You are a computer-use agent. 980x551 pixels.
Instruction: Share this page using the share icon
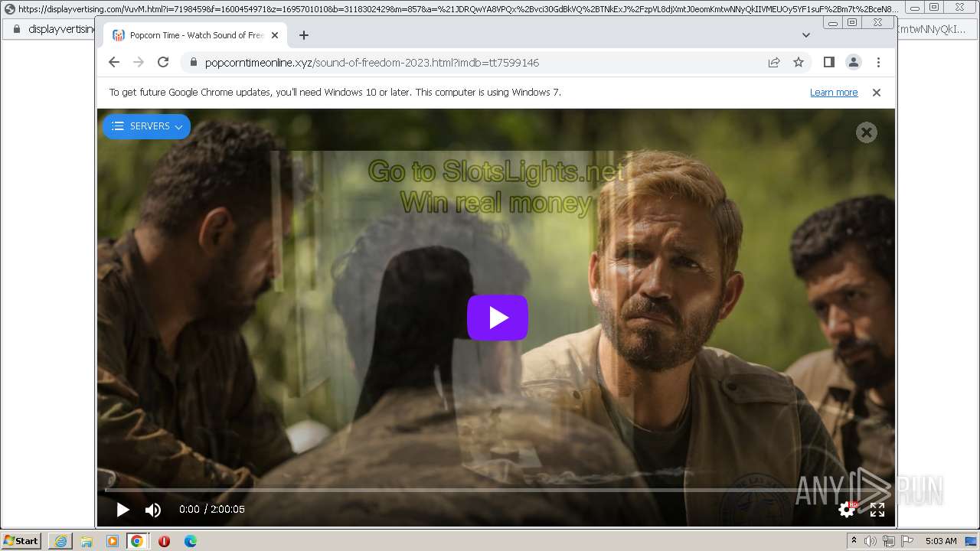pyautogui.click(x=774, y=63)
